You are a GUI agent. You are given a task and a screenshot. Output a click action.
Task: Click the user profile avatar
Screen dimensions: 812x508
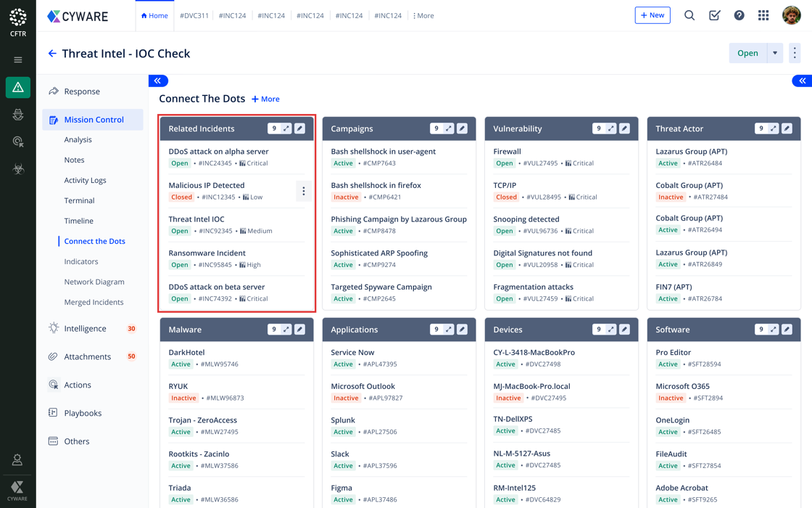[x=791, y=15]
